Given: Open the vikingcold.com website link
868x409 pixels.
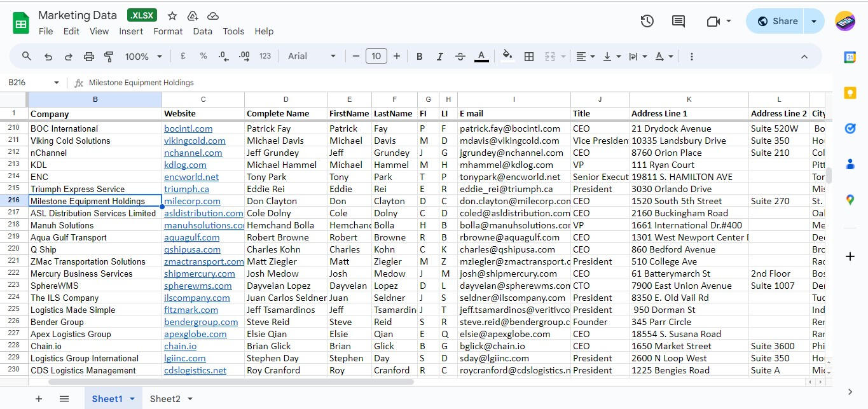Looking at the screenshot, I should click(195, 141).
